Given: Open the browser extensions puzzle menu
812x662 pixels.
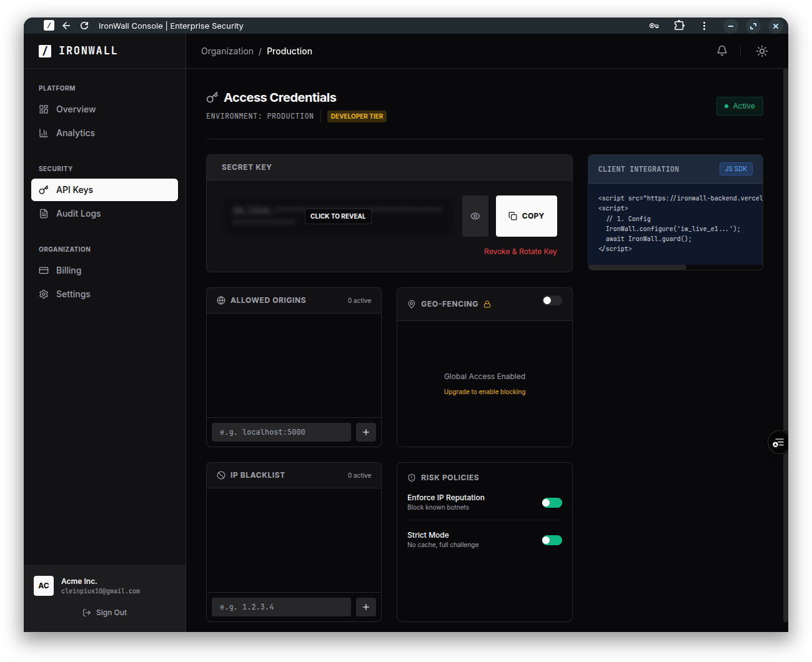Looking at the screenshot, I should (680, 26).
